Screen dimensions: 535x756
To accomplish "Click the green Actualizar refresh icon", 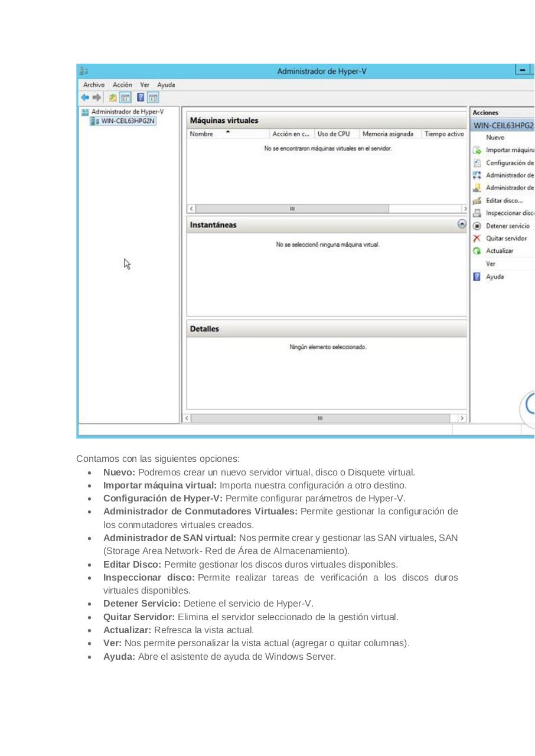I will point(476,250).
